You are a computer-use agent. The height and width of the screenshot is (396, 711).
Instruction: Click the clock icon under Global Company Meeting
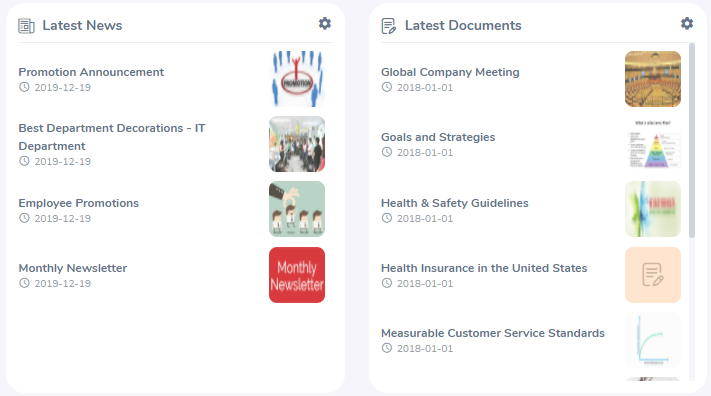tap(386, 87)
